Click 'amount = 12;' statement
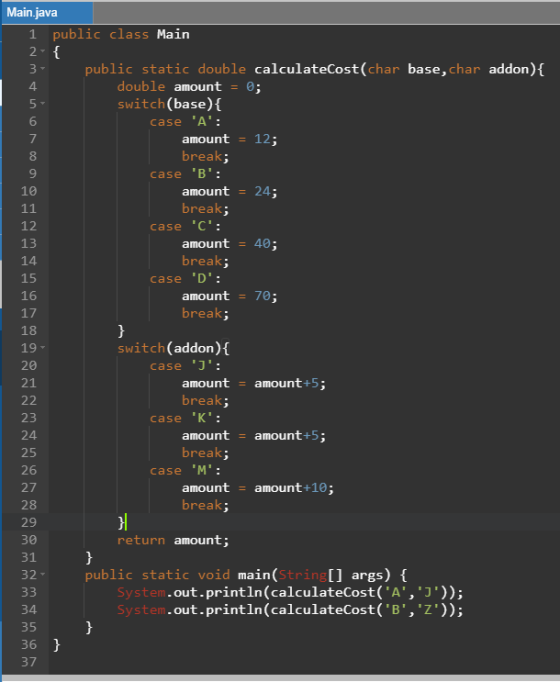This screenshot has height=682, width=560. 230,139
